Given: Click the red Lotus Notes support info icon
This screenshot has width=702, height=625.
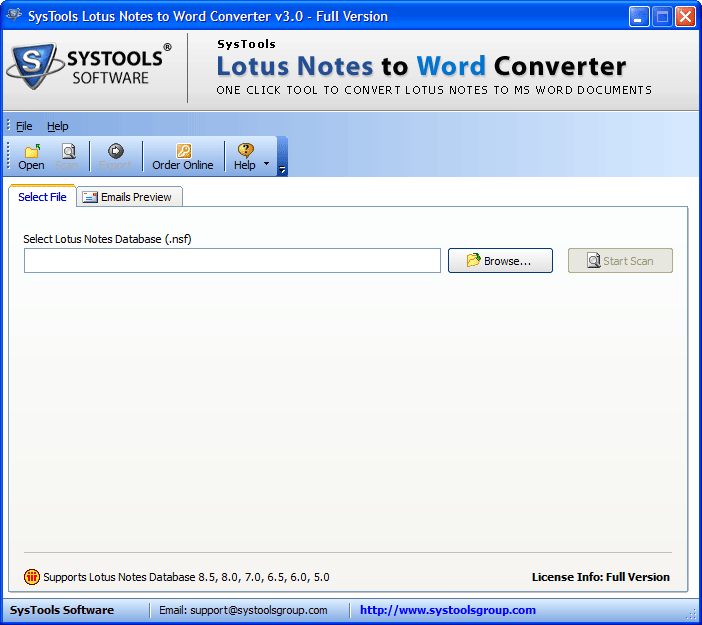Looking at the screenshot, I should [32, 577].
